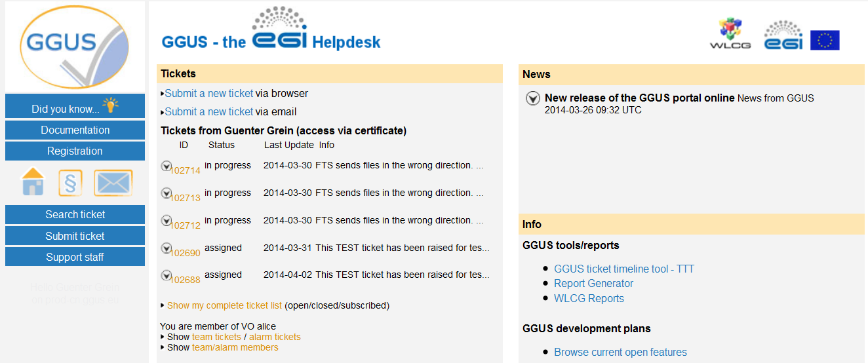
Task: Go to Registration in the sidebar
Action: [x=75, y=151]
